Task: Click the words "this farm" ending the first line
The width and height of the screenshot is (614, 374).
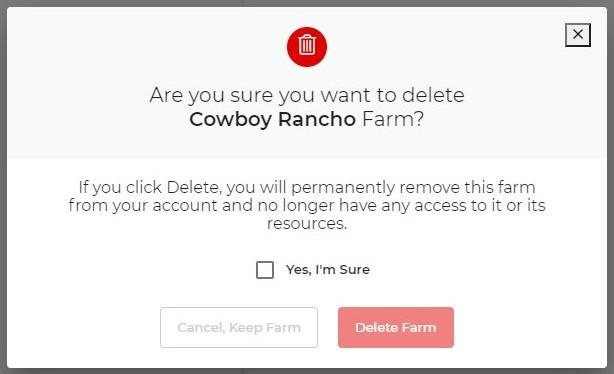Action: point(500,187)
